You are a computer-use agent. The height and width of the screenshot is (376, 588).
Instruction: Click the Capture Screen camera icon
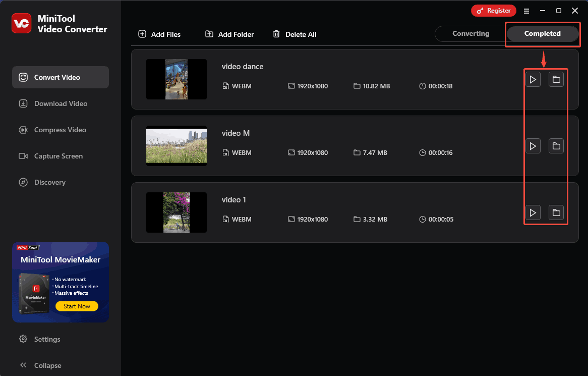coord(23,156)
